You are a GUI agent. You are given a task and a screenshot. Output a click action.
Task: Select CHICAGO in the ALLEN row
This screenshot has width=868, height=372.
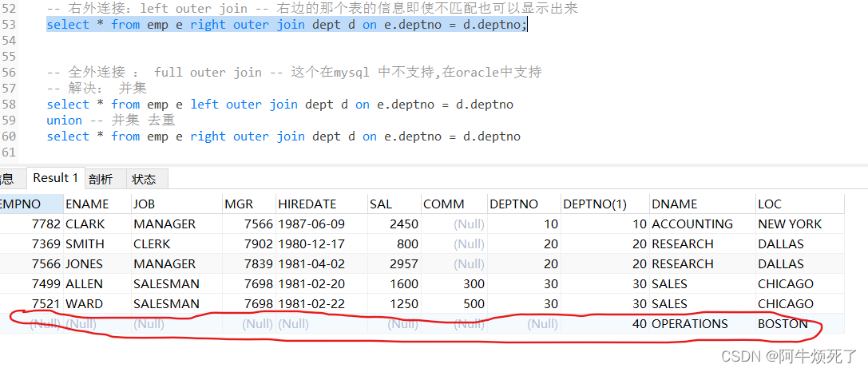(x=800, y=283)
